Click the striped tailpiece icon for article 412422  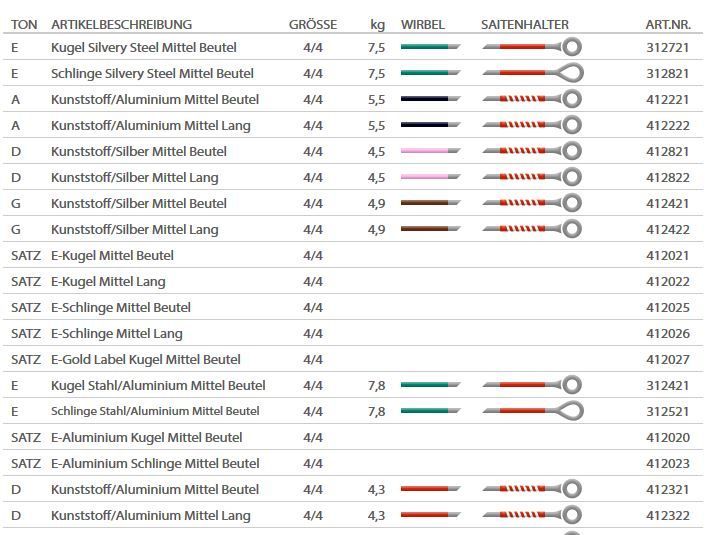pyautogui.click(x=532, y=229)
